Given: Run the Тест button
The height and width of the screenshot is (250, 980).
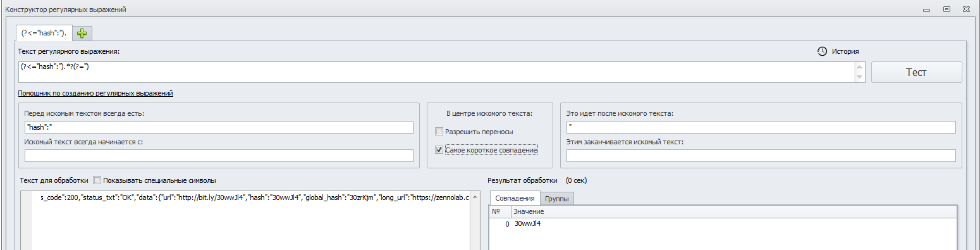Looking at the screenshot, I should pos(916,72).
